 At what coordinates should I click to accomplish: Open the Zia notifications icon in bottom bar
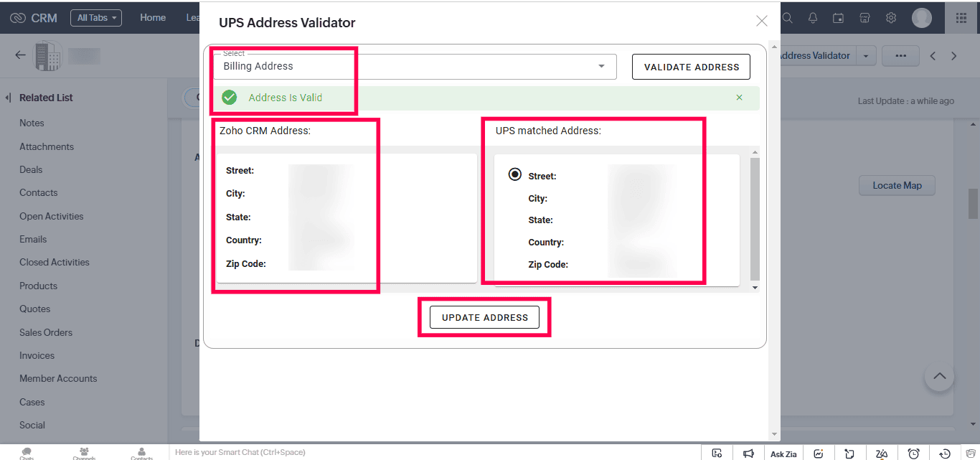[882, 454]
